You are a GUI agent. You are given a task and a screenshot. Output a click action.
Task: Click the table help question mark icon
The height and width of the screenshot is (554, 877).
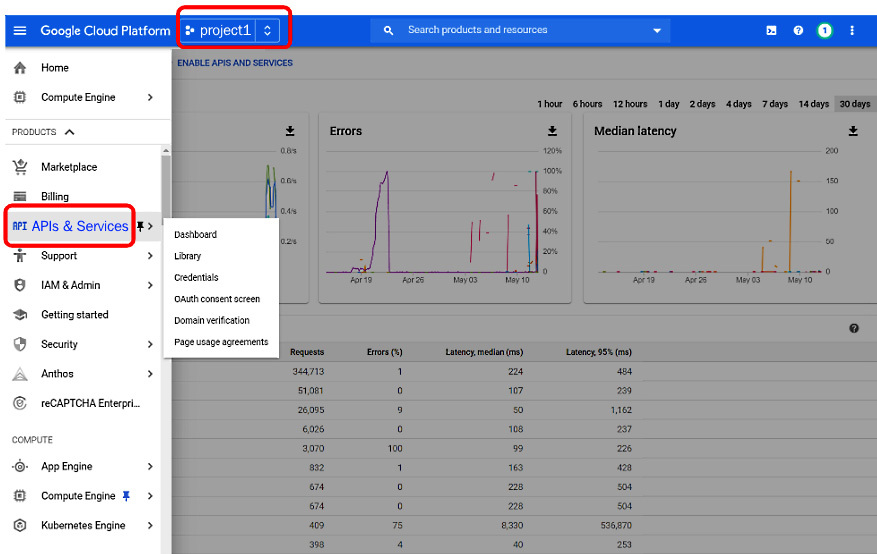pyautogui.click(x=854, y=328)
